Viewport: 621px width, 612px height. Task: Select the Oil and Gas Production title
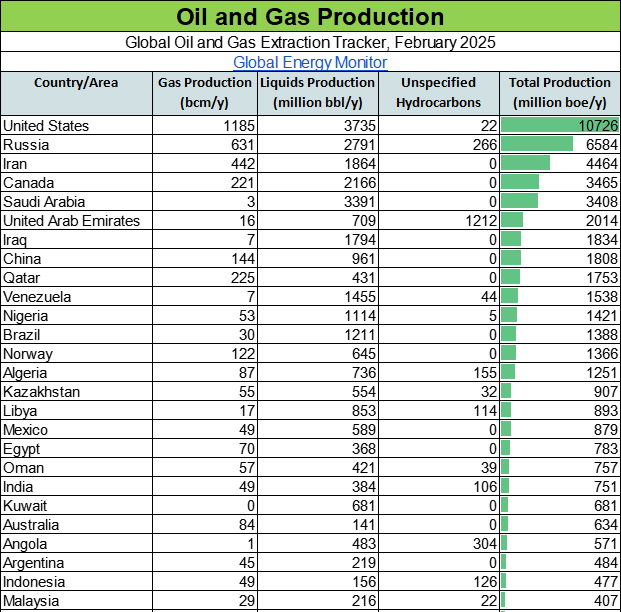pos(310,17)
